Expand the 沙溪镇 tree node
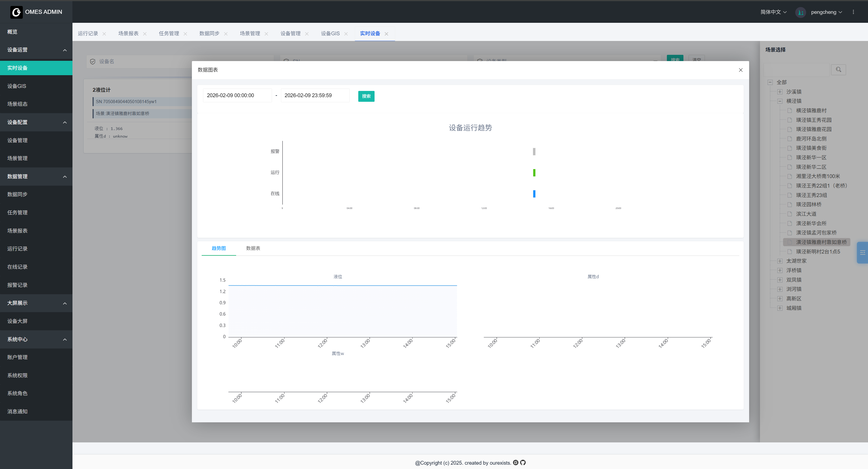 (780, 92)
